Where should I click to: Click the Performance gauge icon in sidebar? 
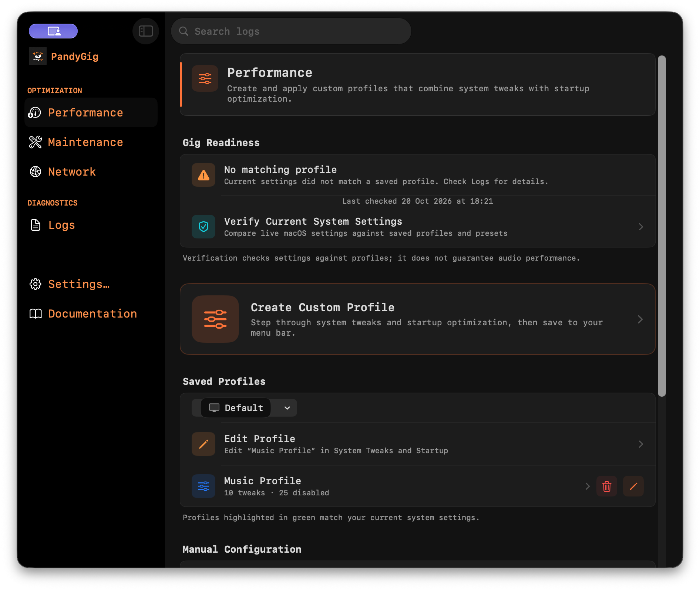pyautogui.click(x=35, y=112)
